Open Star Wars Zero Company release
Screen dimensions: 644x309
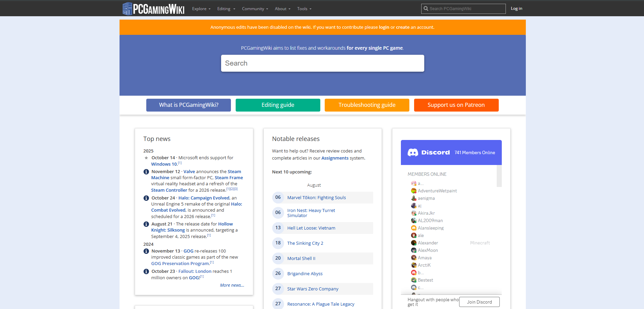313,289
